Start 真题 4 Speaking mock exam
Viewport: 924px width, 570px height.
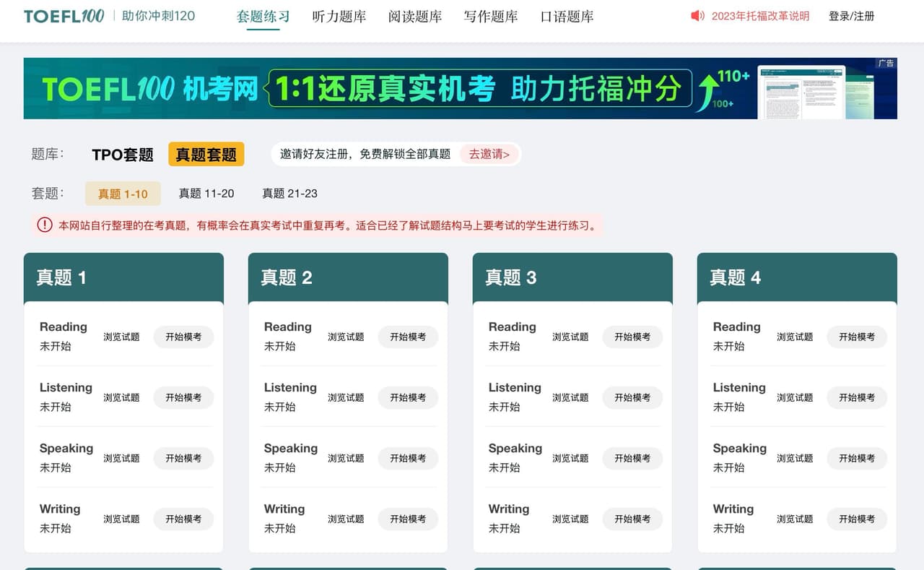tap(857, 458)
